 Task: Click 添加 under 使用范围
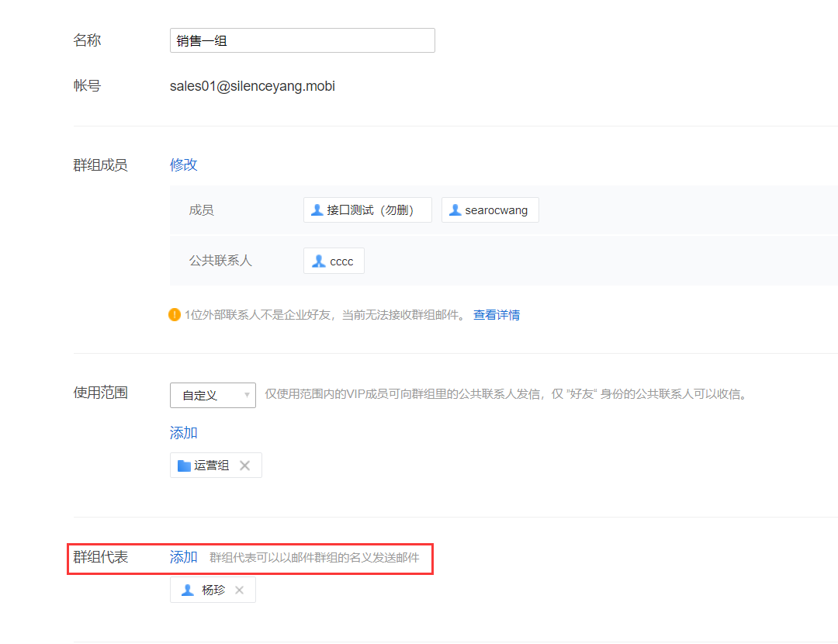184,433
